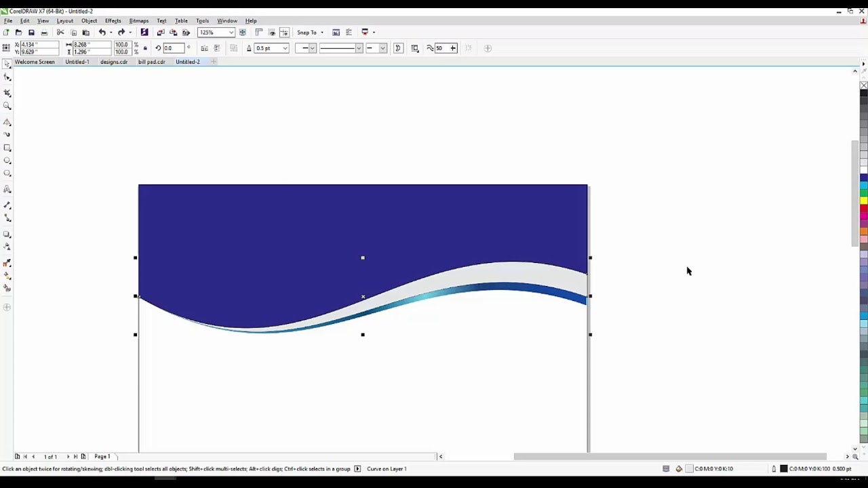Open the Effects menu

pos(113,21)
